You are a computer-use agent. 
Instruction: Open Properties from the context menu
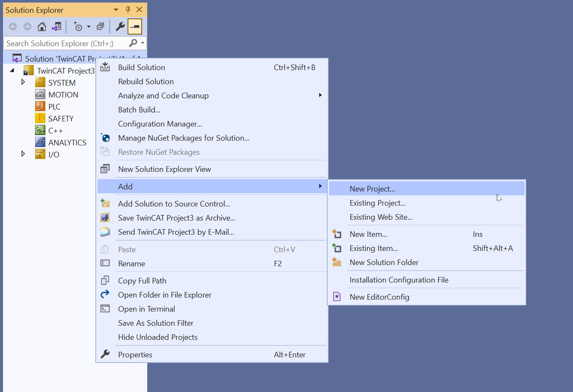point(212,354)
